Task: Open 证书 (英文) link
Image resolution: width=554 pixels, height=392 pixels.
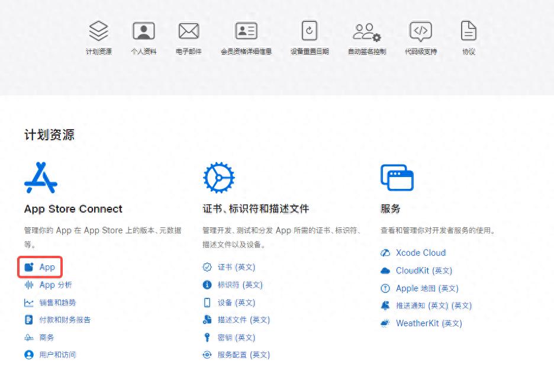Action: 236,267
